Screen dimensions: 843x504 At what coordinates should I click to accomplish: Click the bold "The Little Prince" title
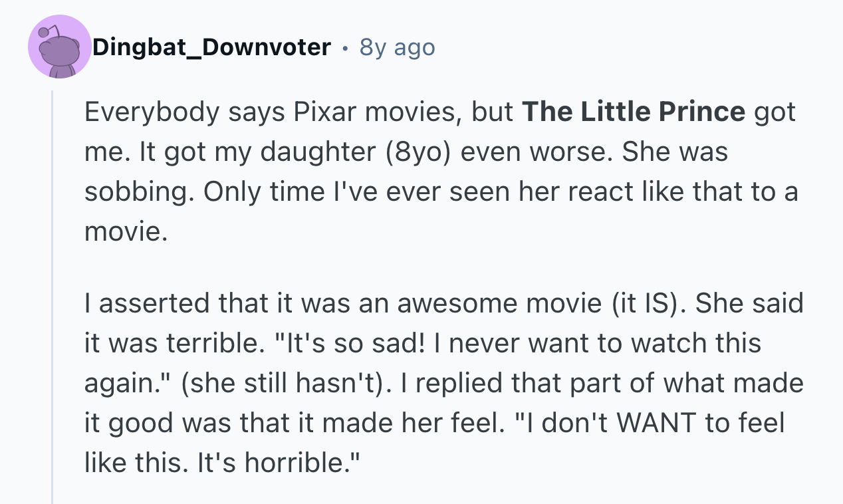click(634, 112)
